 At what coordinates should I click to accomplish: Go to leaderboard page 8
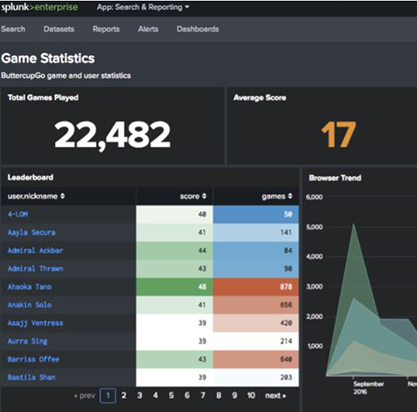click(218, 396)
